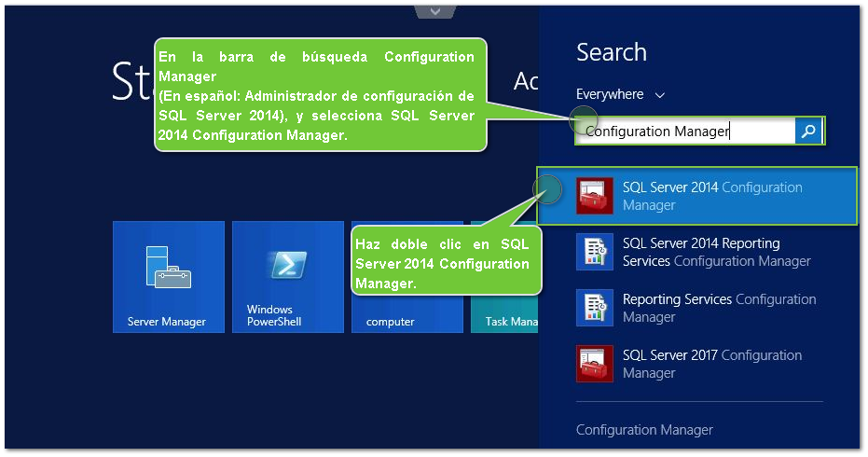Click into the Configuration Manager search field
The height and width of the screenshot is (457, 868).
point(686,132)
